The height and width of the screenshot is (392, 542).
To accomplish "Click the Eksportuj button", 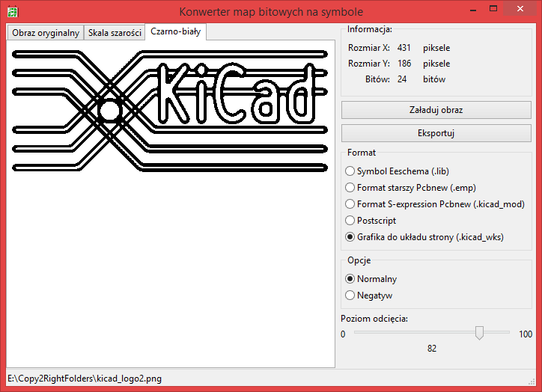I will (x=436, y=133).
